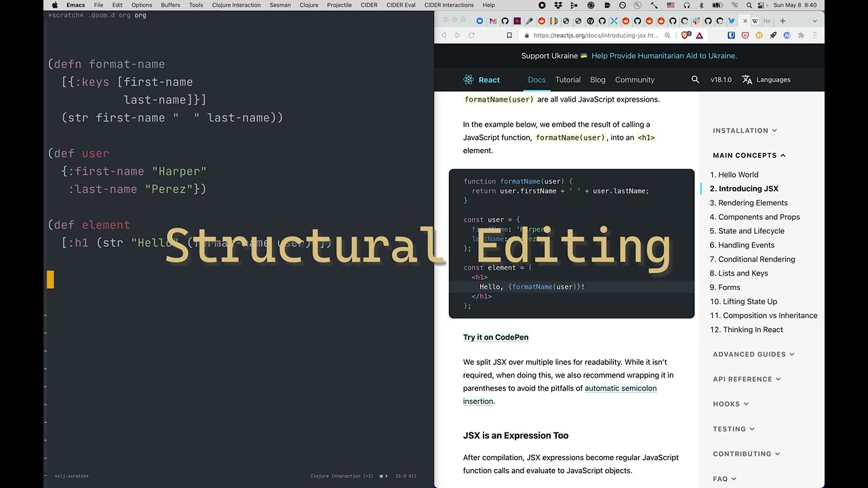
Task: Click the Wi-Fi status icon
Action: click(x=734, y=5)
